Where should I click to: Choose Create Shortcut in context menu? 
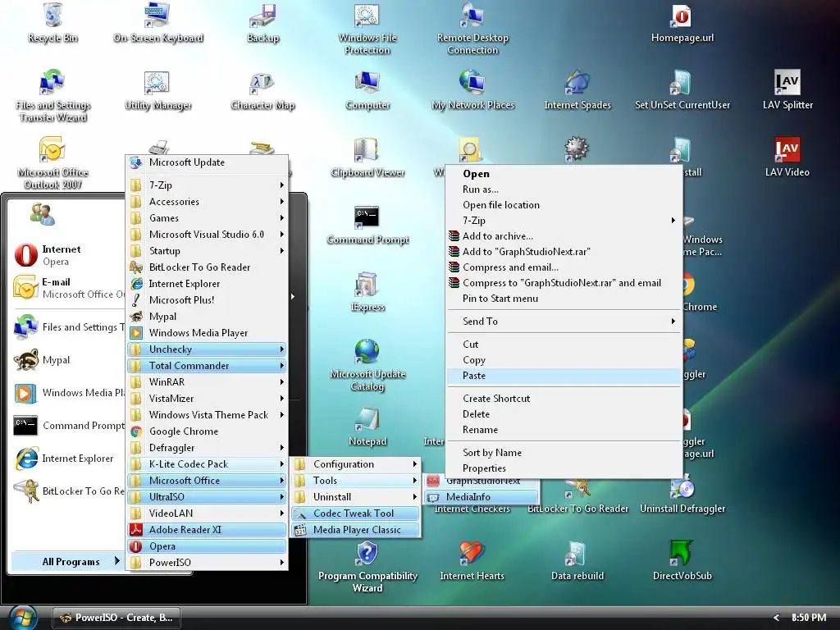(564, 399)
